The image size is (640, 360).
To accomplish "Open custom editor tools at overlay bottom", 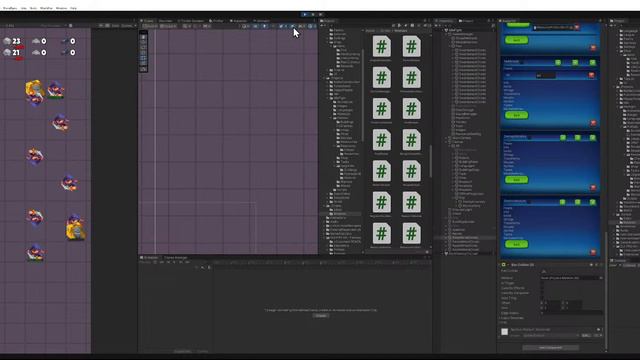I will coord(143,69).
